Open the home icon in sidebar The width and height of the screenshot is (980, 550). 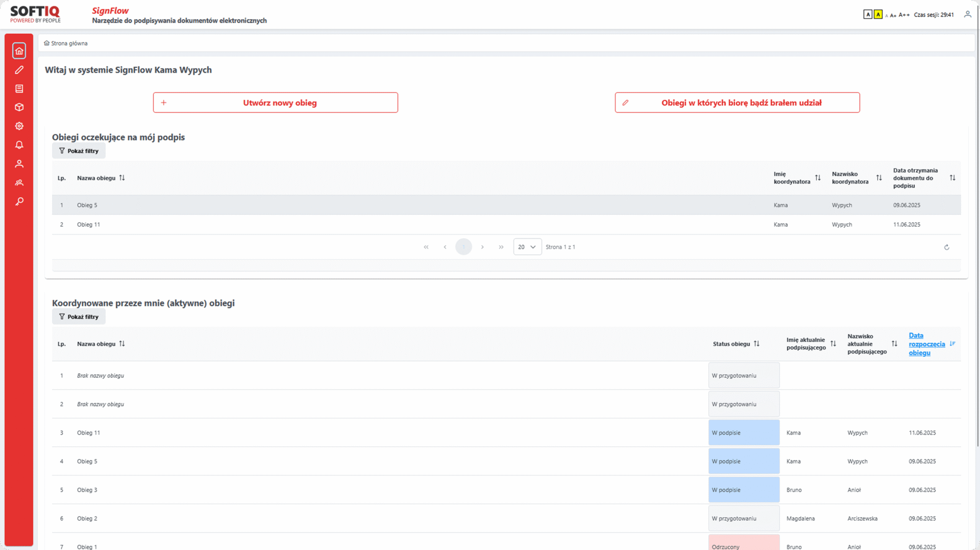[19, 51]
